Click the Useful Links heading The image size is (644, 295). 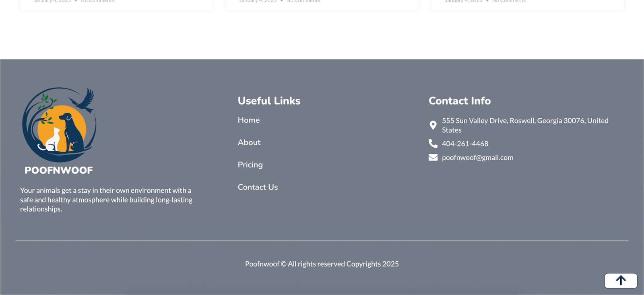[269, 101]
